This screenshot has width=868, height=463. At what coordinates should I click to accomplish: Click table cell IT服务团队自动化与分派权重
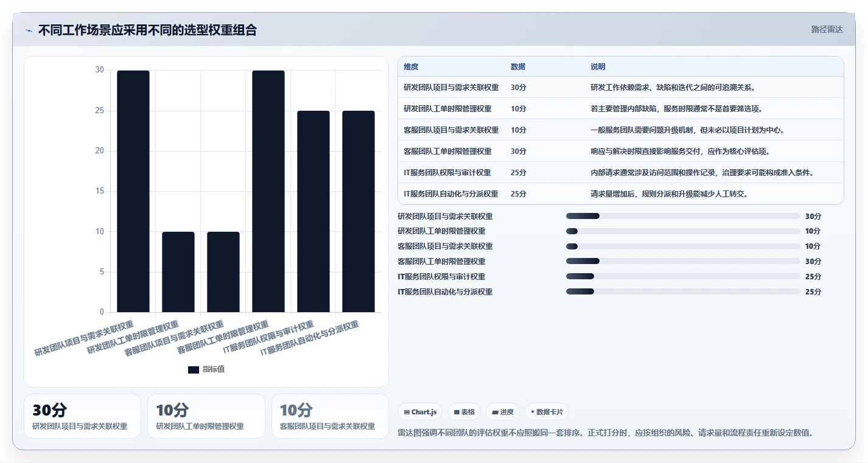coord(450,194)
